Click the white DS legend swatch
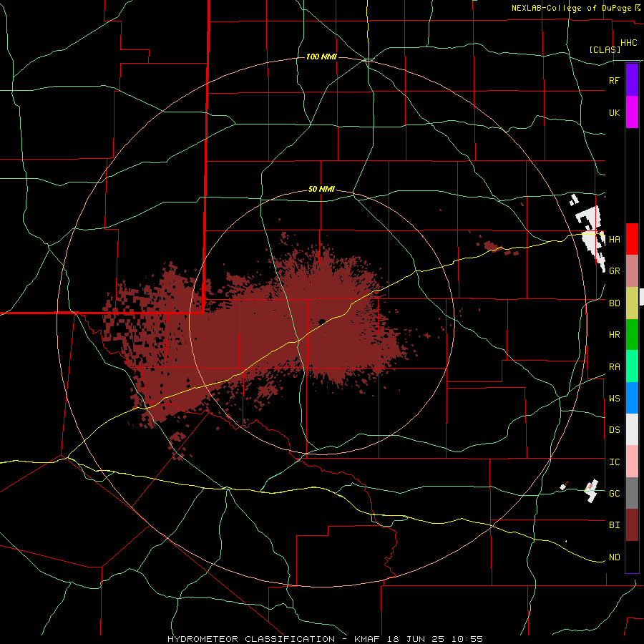This screenshot has width=644, height=644. 632,429
